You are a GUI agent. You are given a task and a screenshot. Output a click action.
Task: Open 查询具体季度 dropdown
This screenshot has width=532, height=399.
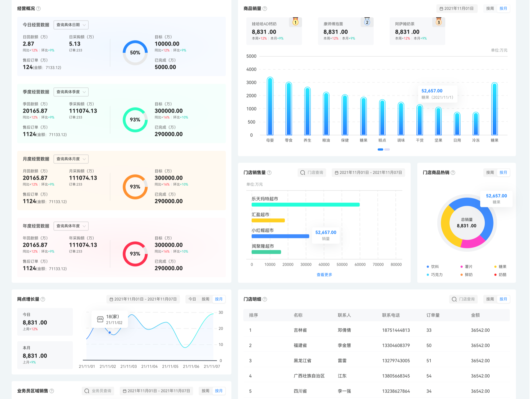pos(71,92)
